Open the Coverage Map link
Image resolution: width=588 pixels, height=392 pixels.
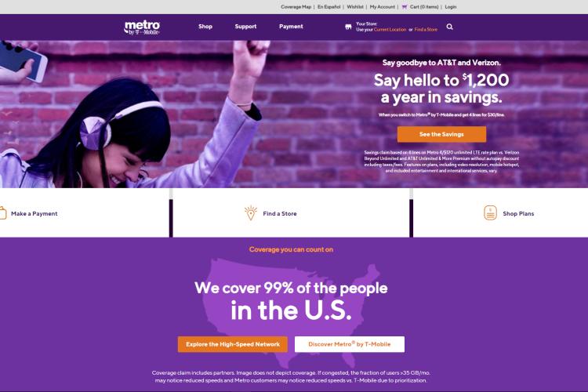click(296, 7)
